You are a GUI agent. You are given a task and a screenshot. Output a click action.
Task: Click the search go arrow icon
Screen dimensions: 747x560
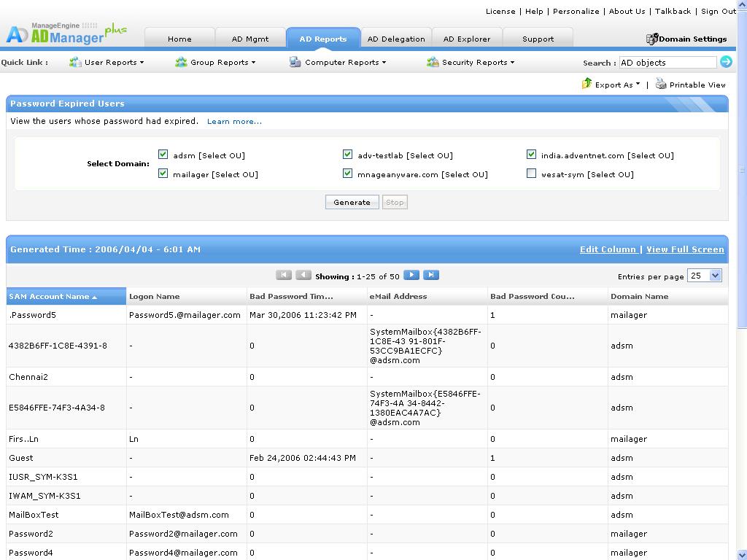726,62
